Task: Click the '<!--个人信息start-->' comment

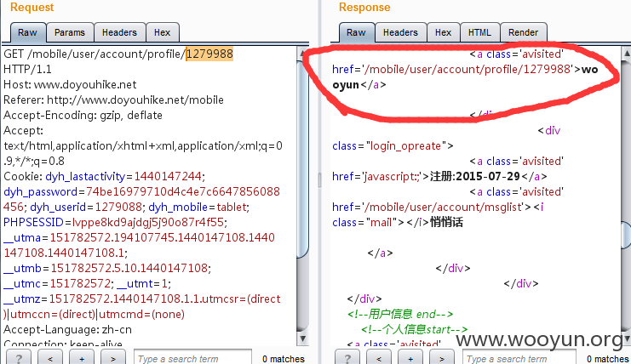Action: (x=414, y=329)
